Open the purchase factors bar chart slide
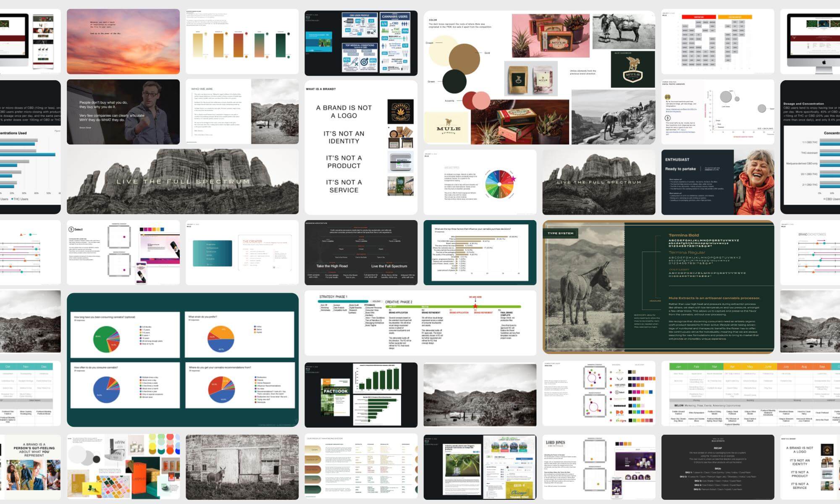Screen dimensions: 840x504 pyautogui.click(x=480, y=252)
